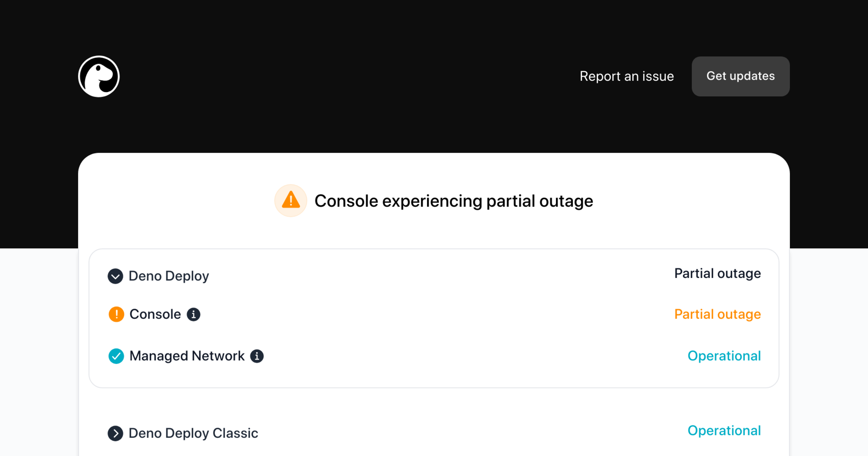Screen dimensions: 868x456
Task: Click the teal Managed Network checkmark icon
Action: point(116,356)
